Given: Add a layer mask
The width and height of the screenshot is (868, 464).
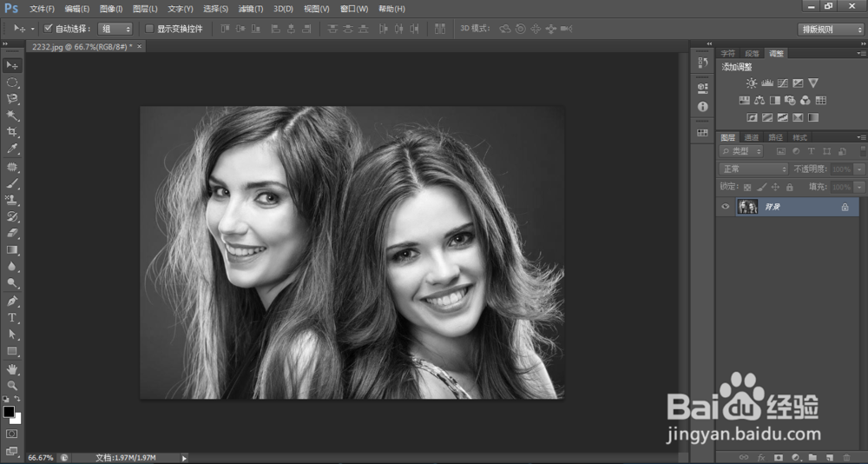Looking at the screenshot, I should tap(779, 457).
